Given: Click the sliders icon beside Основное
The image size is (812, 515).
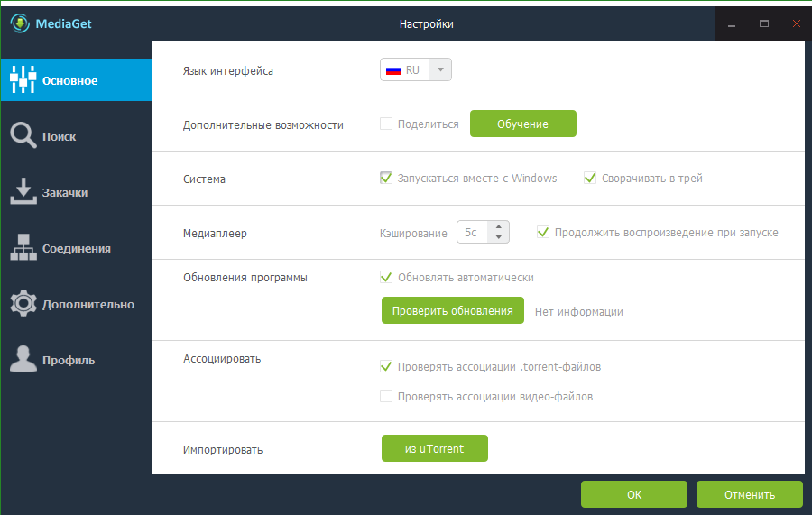Looking at the screenshot, I should (23, 79).
